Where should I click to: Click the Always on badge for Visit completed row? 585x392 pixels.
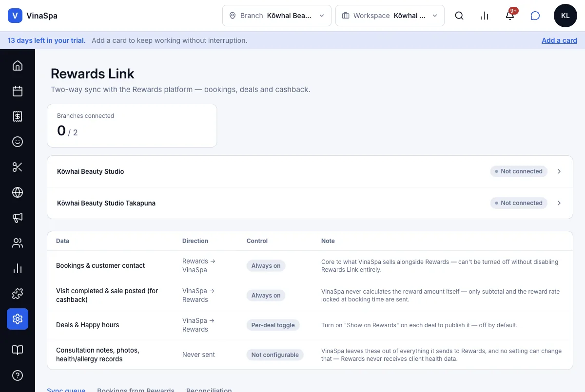click(266, 296)
